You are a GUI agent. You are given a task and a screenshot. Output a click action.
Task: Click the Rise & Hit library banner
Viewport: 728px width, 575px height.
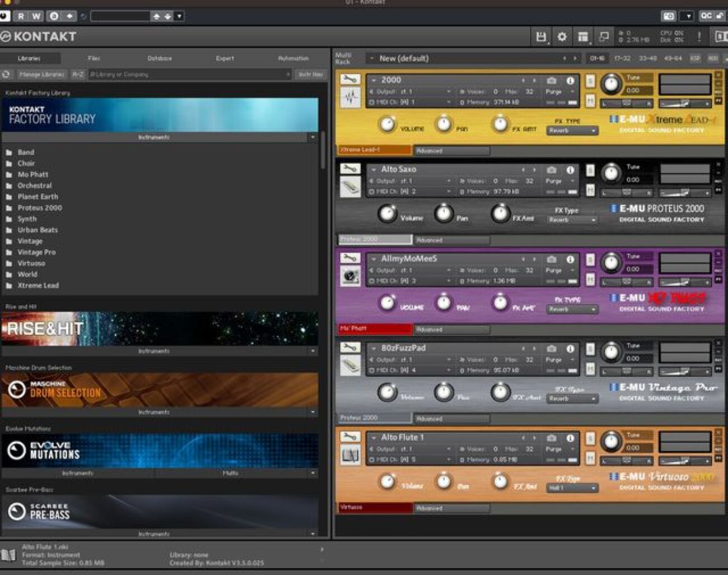[x=160, y=328]
